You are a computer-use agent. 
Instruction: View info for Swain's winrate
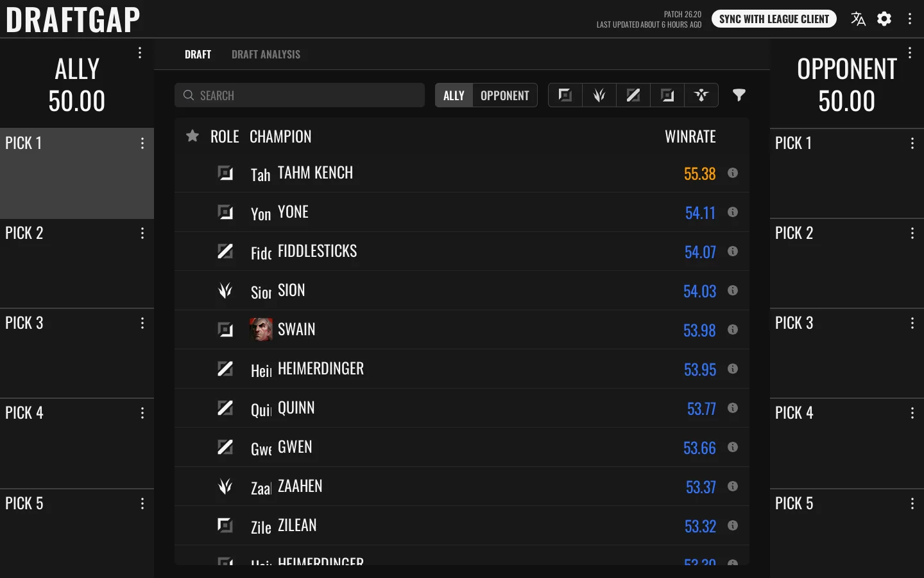[733, 329]
